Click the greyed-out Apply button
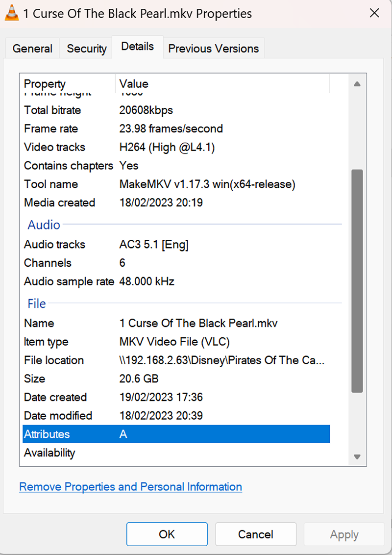 click(344, 534)
